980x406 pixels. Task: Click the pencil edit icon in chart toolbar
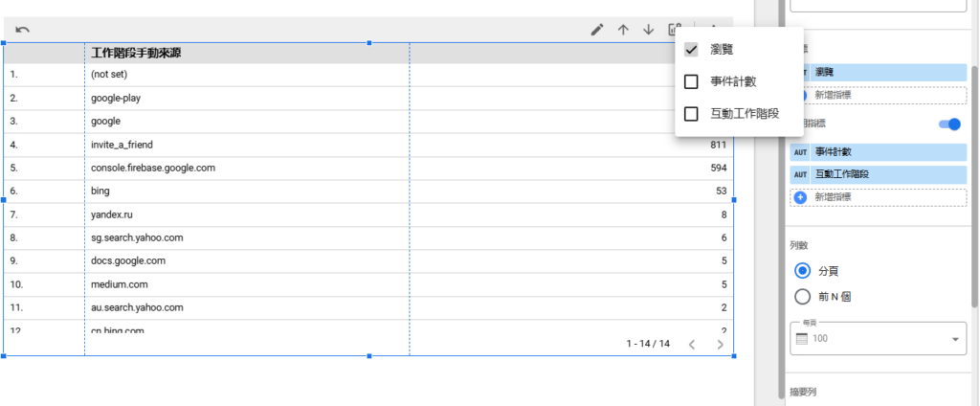click(597, 30)
